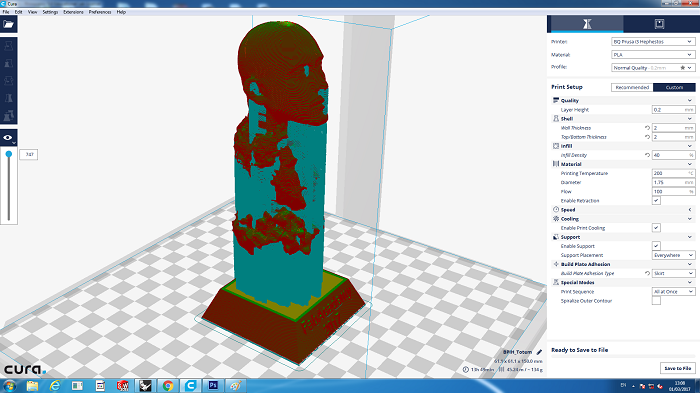Click the Shell section icon
This screenshot has height=393, width=700.
[556, 119]
